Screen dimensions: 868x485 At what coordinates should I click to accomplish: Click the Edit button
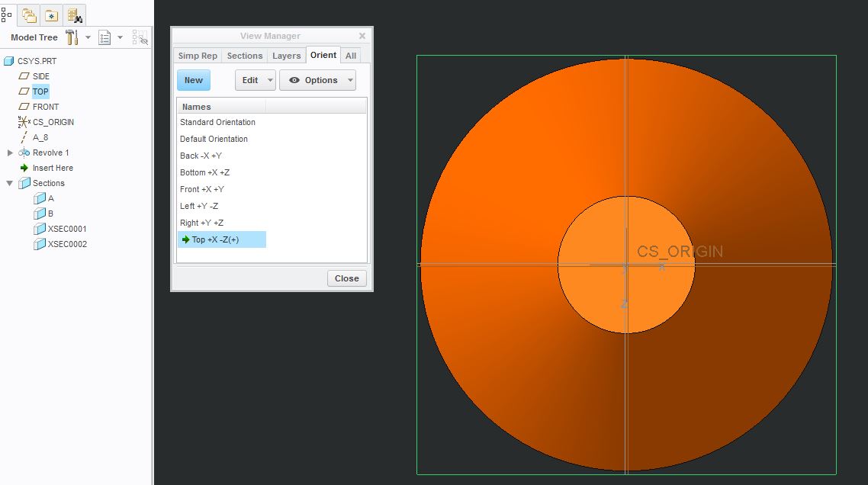click(250, 80)
